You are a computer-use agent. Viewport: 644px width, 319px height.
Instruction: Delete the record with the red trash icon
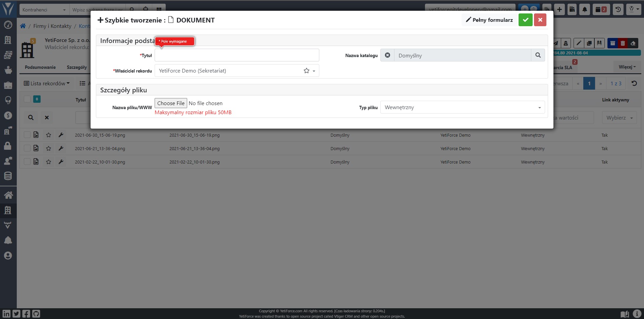pyautogui.click(x=623, y=43)
